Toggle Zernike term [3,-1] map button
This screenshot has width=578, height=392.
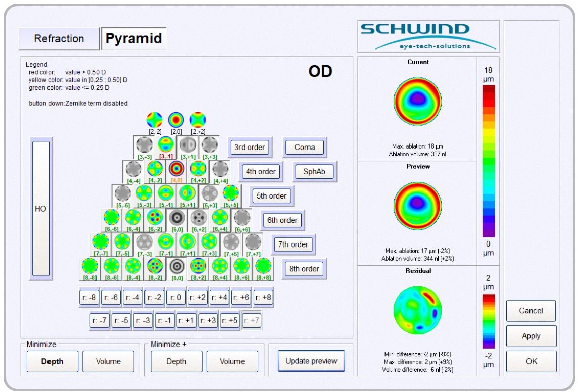(166, 148)
